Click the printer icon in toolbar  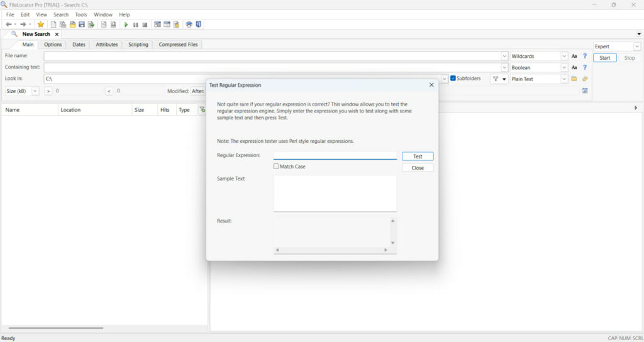189,25
